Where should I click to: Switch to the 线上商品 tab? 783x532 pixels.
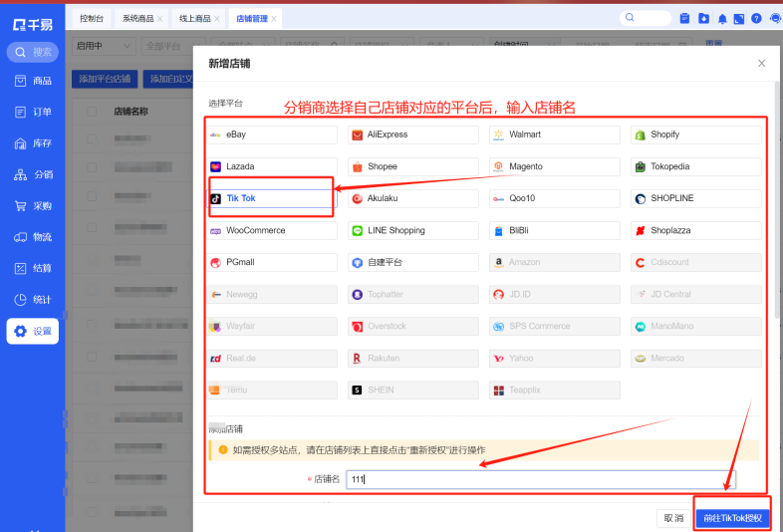pyautogui.click(x=194, y=19)
